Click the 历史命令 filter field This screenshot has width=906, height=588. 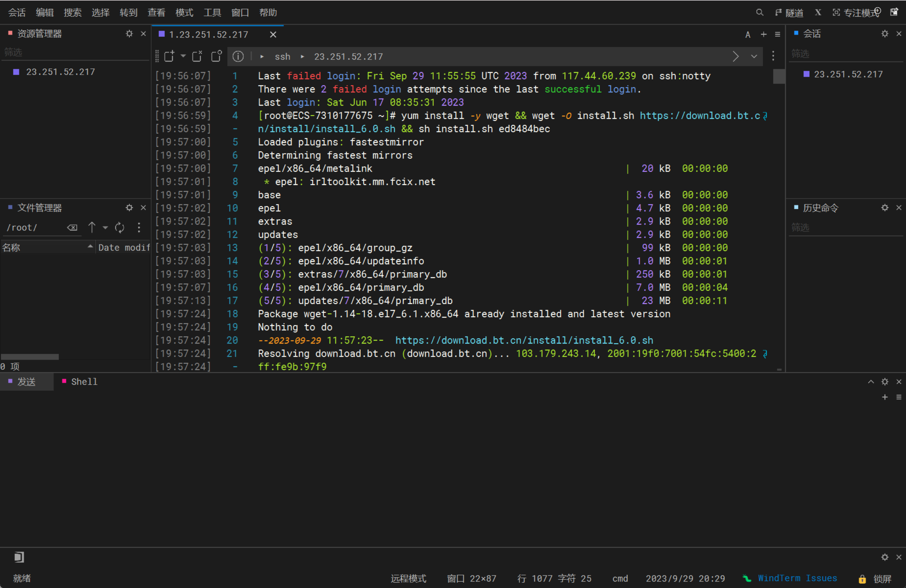pos(846,228)
